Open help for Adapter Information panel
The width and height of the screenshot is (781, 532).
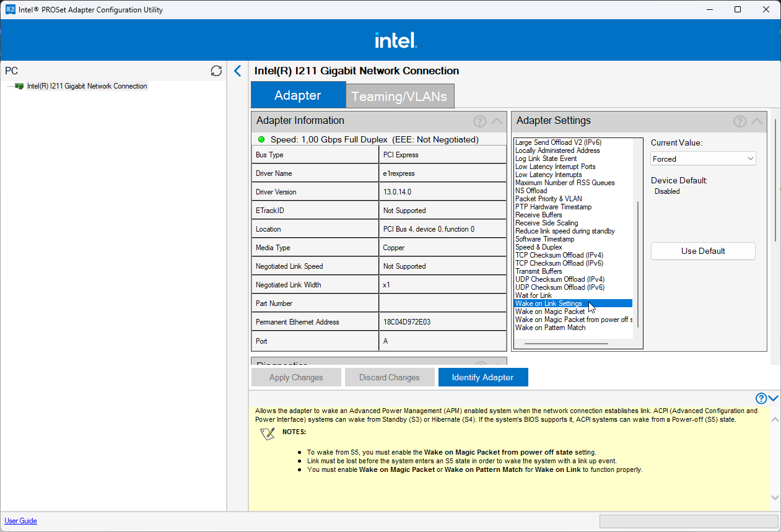point(479,121)
